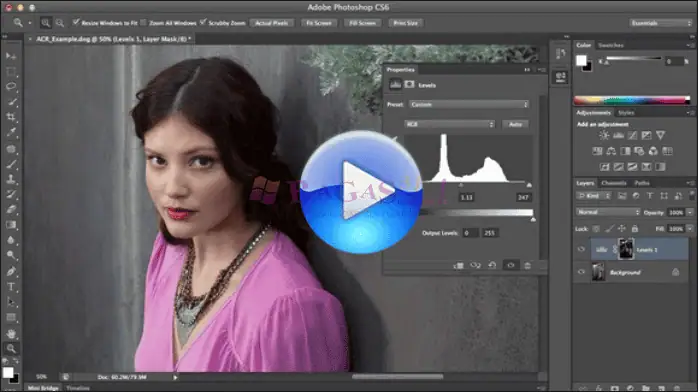
Task: Click the Fit Screen button
Action: [319, 23]
